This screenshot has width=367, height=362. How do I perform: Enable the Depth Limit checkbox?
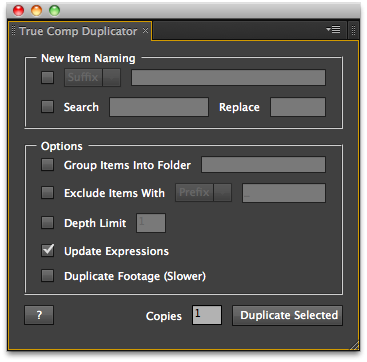click(x=47, y=223)
